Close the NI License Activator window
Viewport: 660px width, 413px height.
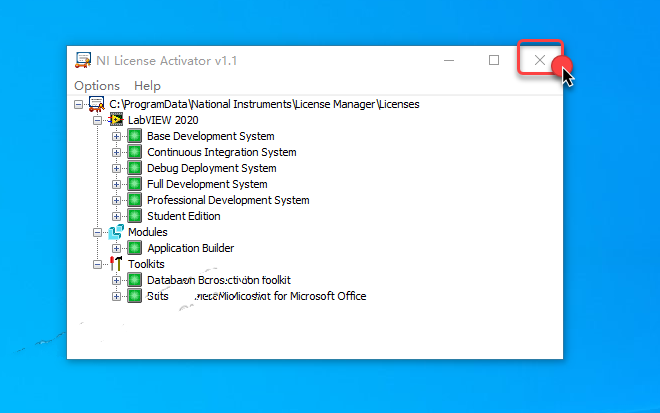pyautogui.click(x=540, y=60)
